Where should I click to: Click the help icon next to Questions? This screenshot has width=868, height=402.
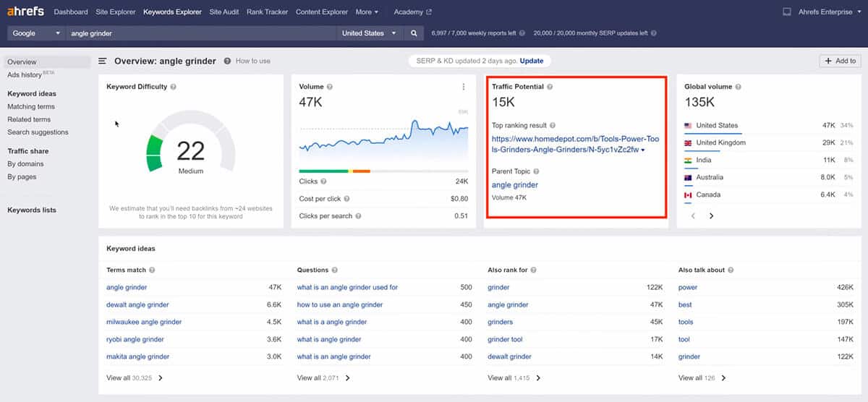(x=335, y=270)
